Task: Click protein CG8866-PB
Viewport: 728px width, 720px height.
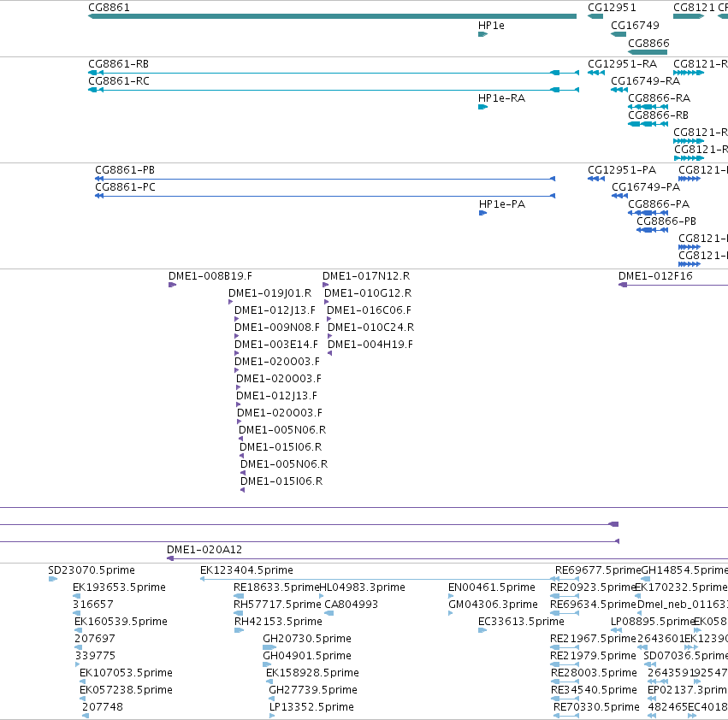Action: pos(653,230)
